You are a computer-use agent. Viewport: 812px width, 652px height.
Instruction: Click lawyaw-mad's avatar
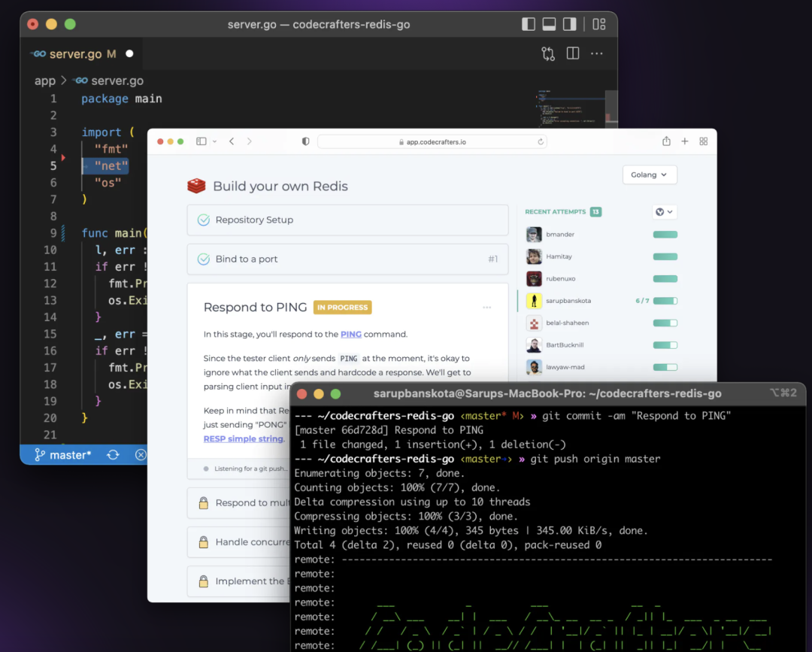534,367
